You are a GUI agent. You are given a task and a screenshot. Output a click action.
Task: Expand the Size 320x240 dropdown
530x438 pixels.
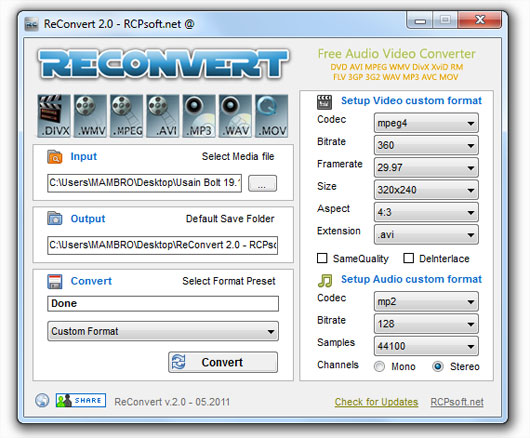tap(426, 190)
